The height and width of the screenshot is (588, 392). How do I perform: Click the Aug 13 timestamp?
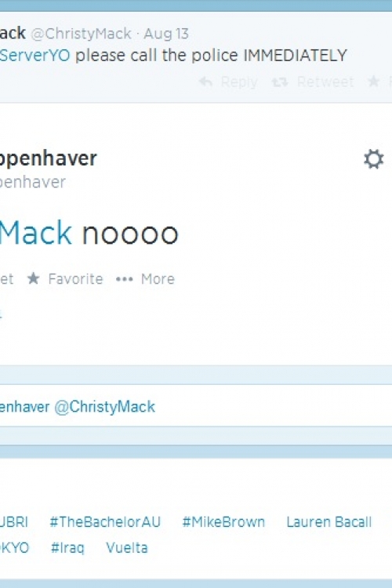[x=166, y=34]
